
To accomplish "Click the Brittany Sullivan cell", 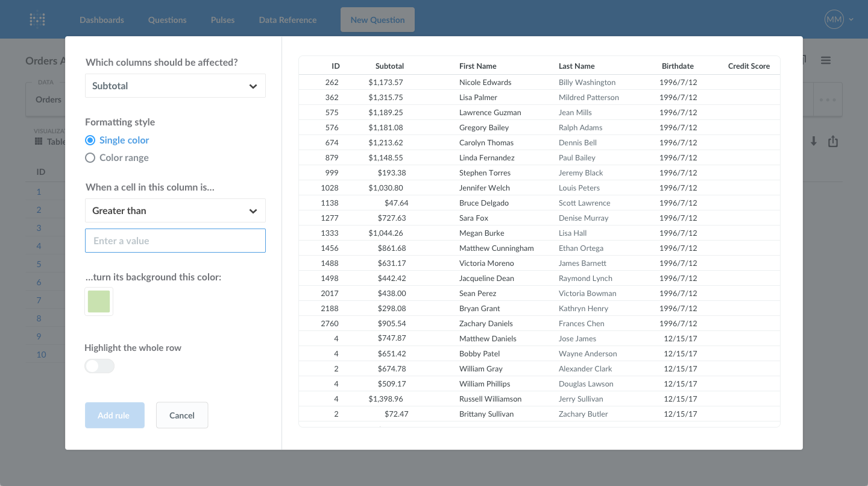I will pyautogui.click(x=486, y=414).
